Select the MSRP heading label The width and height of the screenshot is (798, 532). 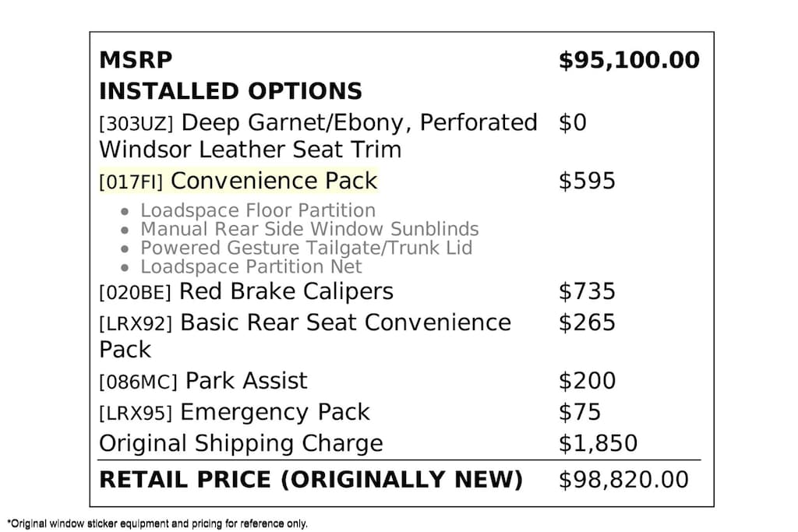pos(136,60)
